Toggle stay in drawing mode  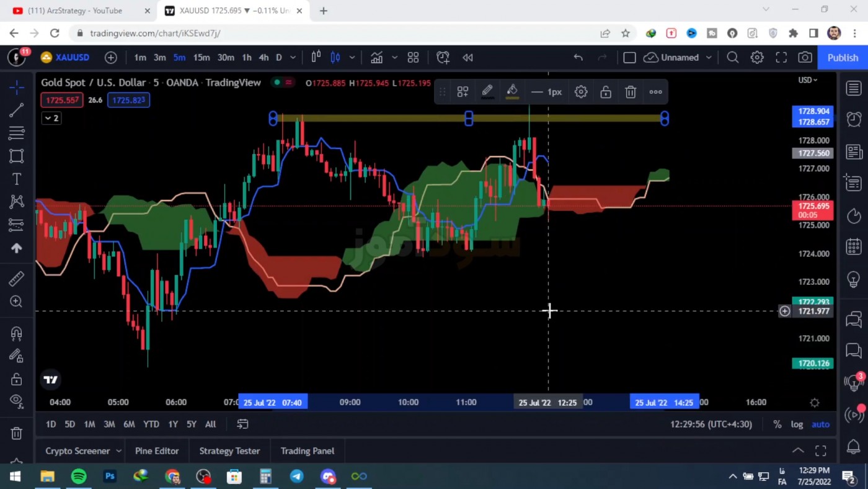coord(17,356)
